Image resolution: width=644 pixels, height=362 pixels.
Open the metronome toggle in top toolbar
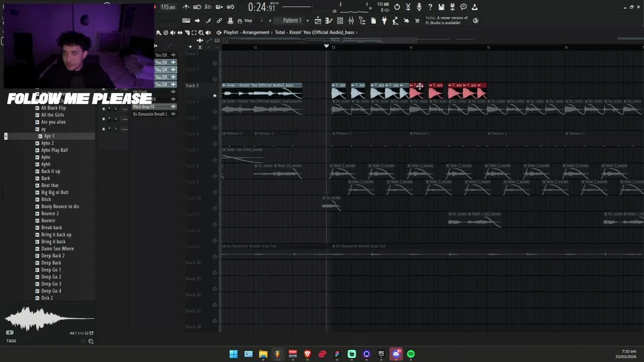point(186,7)
